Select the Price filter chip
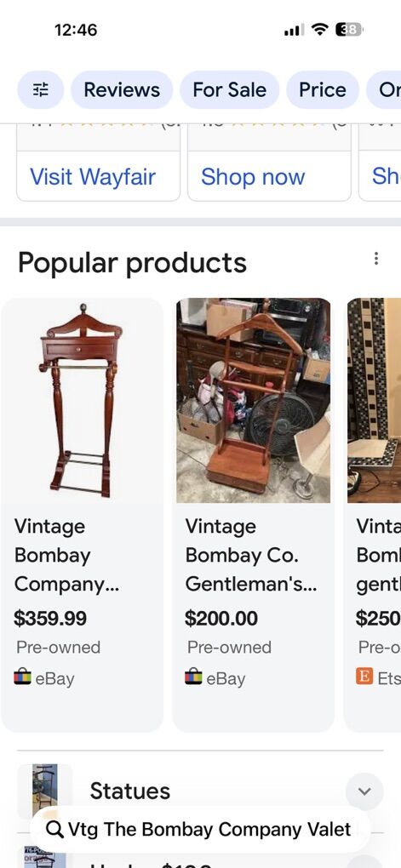The height and width of the screenshot is (868, 401). (323, 89)
